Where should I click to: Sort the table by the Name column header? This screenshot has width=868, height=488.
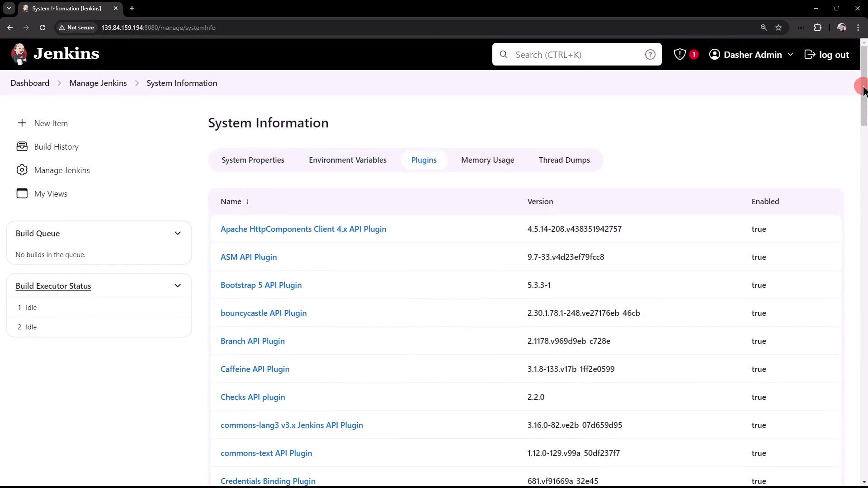[231, 202]
